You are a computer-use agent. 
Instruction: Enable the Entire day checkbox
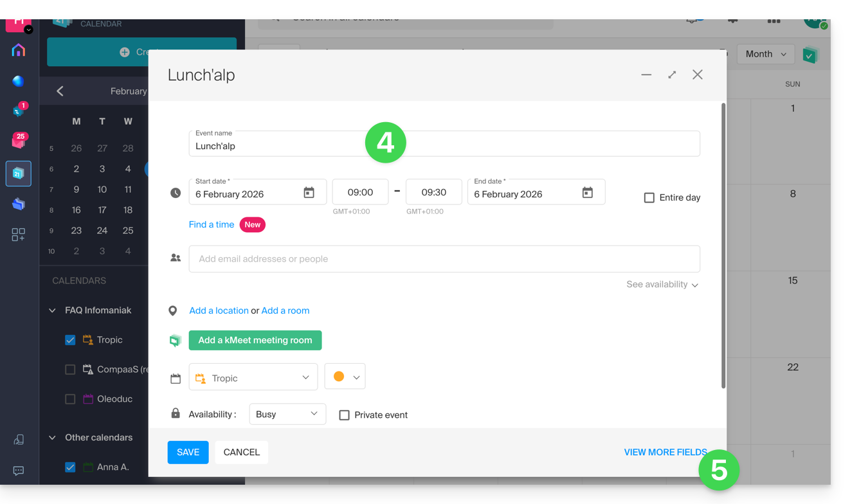(x=649, y=198)
